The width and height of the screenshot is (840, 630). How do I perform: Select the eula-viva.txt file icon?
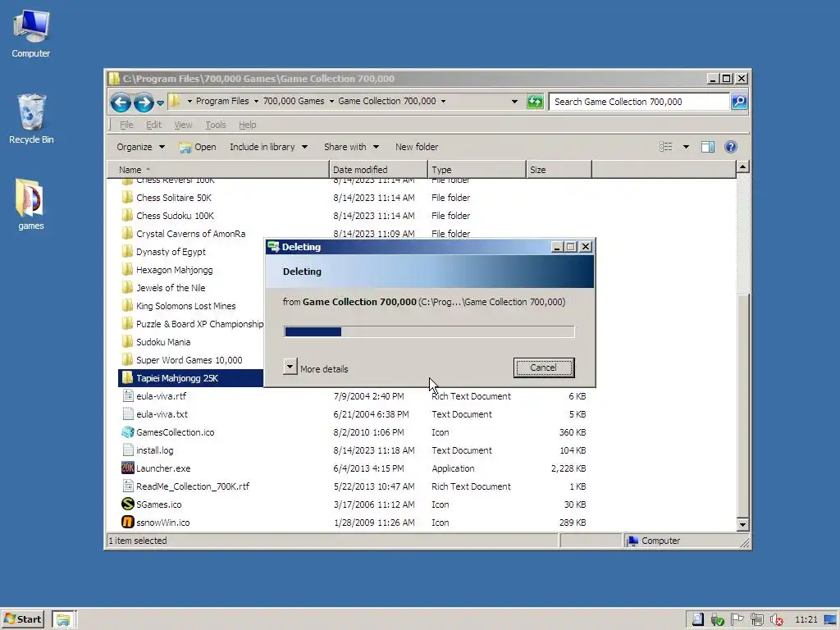(127, 414)
